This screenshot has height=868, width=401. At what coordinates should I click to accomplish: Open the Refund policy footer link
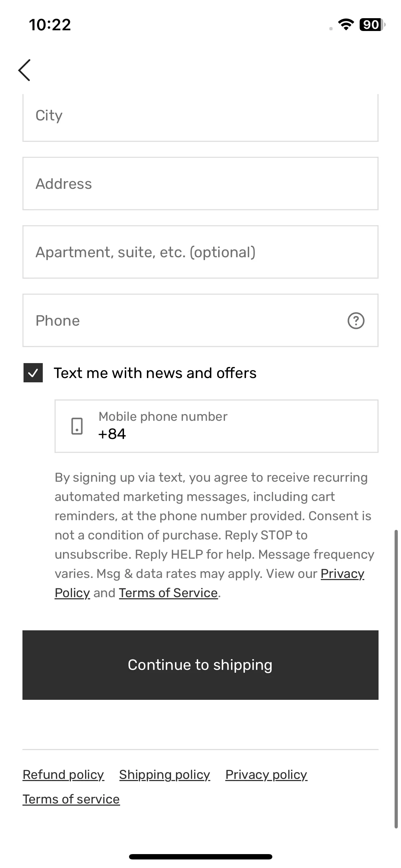click(x=63, y=775)
